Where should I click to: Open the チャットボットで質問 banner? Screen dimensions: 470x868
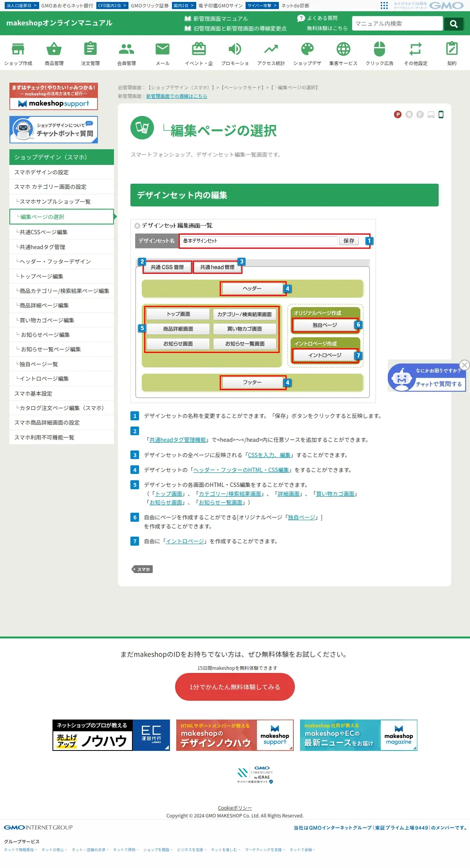point(54,130)
